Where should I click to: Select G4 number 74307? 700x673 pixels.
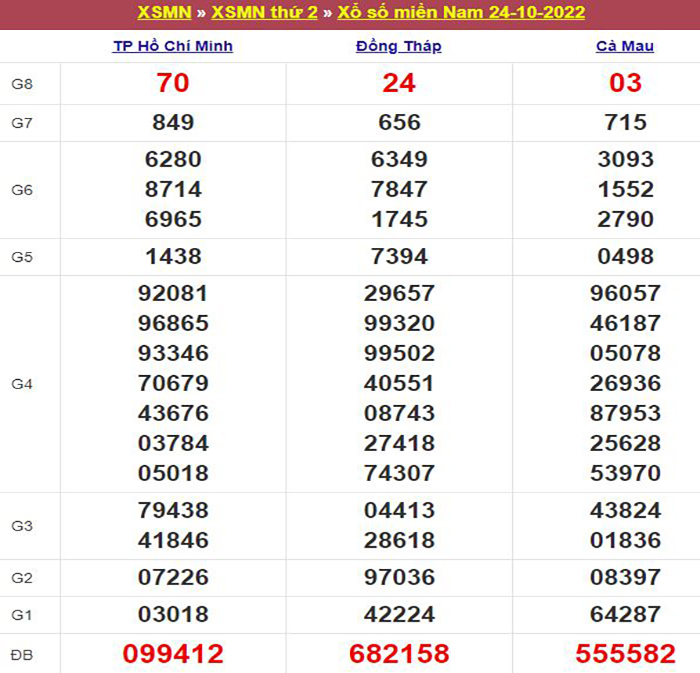click(399, 473)
